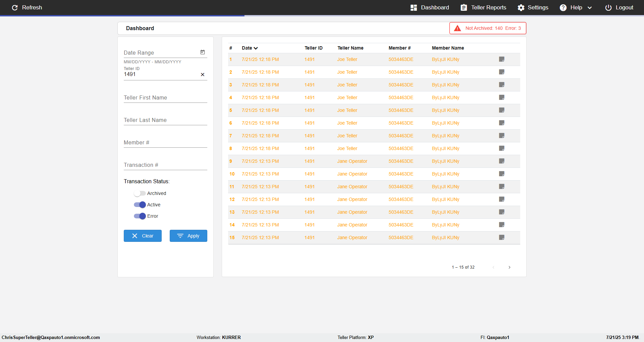Viewport: 644px width, 342px height.
Task: Click the '1 – 15 of 32' pagination text
Action: pos(463,267)
